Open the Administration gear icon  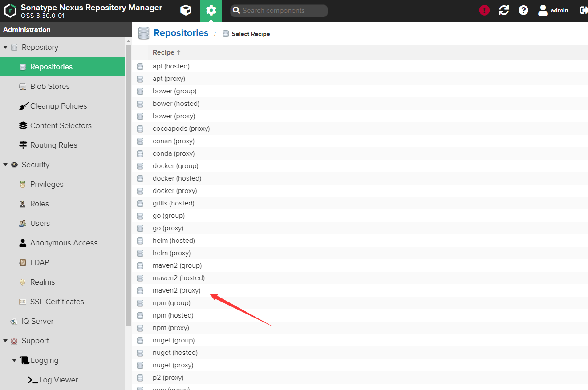click(x=211, y=10)
